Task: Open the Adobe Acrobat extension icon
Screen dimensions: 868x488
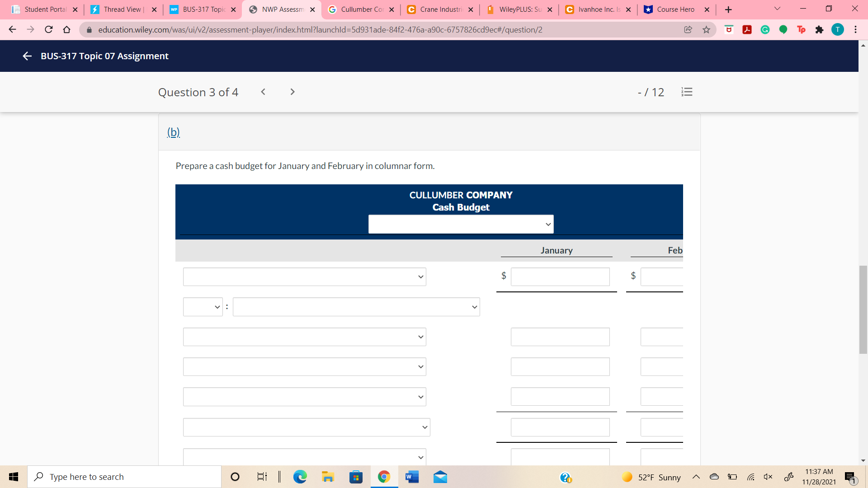Action: pos(747,30)
